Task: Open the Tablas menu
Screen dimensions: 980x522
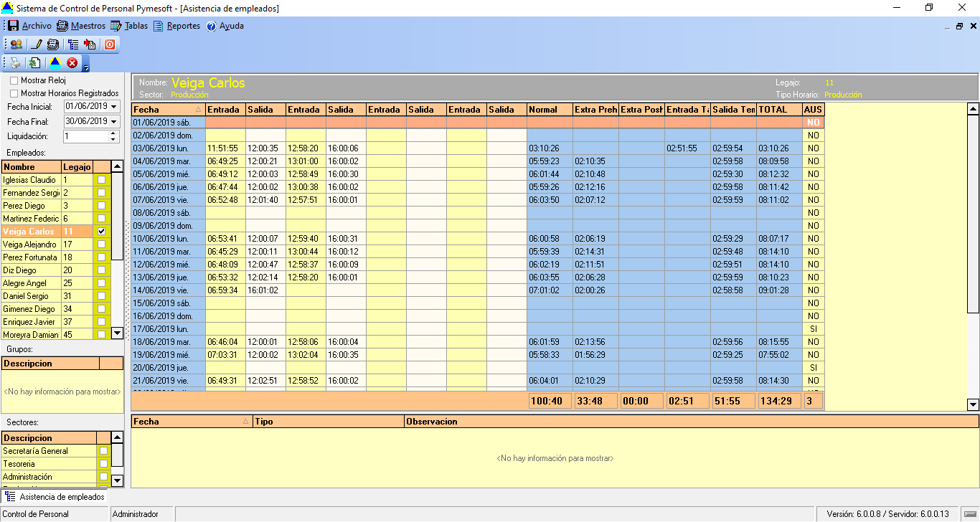Action: 129,26
